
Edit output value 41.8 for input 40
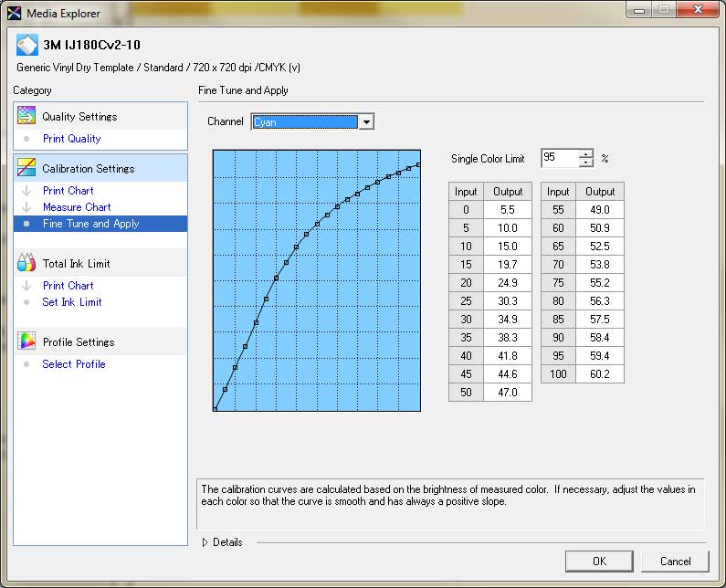point(508,355)
